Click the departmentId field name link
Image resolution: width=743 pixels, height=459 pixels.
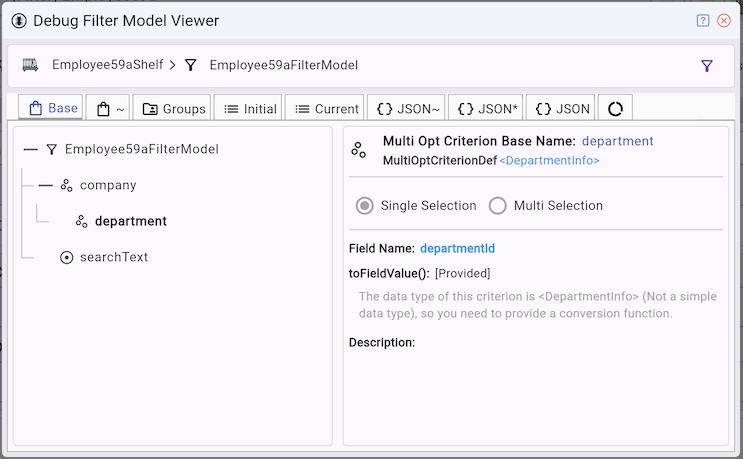457,248
